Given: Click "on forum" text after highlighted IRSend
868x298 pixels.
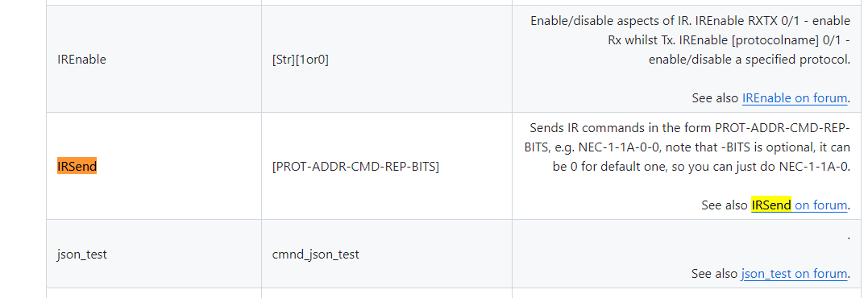Looking at the screenshot, I should [x=821, y=205].
